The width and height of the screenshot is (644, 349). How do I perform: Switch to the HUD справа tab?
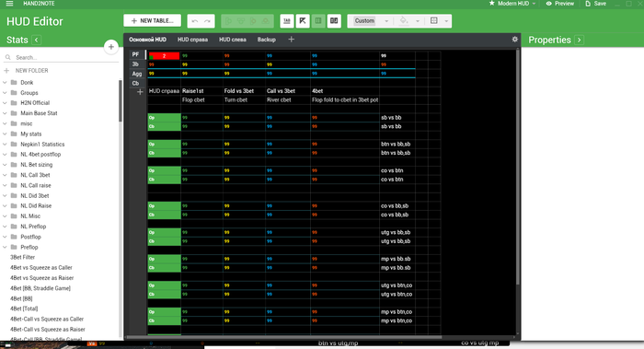tap(192, 40)
